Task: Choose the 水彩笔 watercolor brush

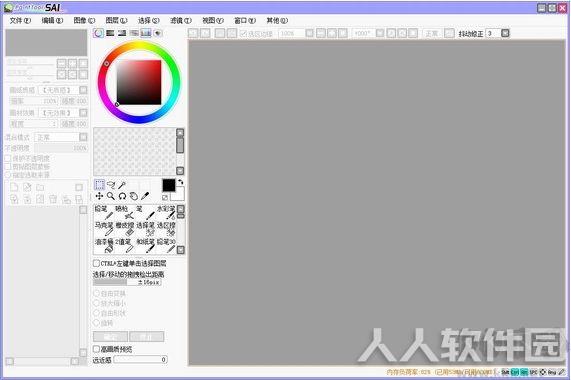Action: click(166, 212)
